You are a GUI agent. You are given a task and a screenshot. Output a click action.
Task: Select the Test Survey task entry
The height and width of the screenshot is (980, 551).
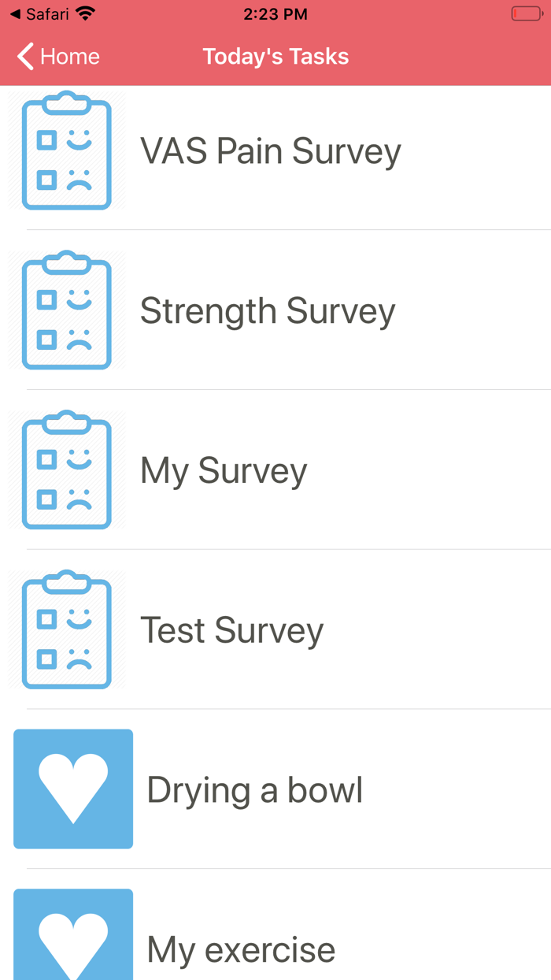coord(231,629)
